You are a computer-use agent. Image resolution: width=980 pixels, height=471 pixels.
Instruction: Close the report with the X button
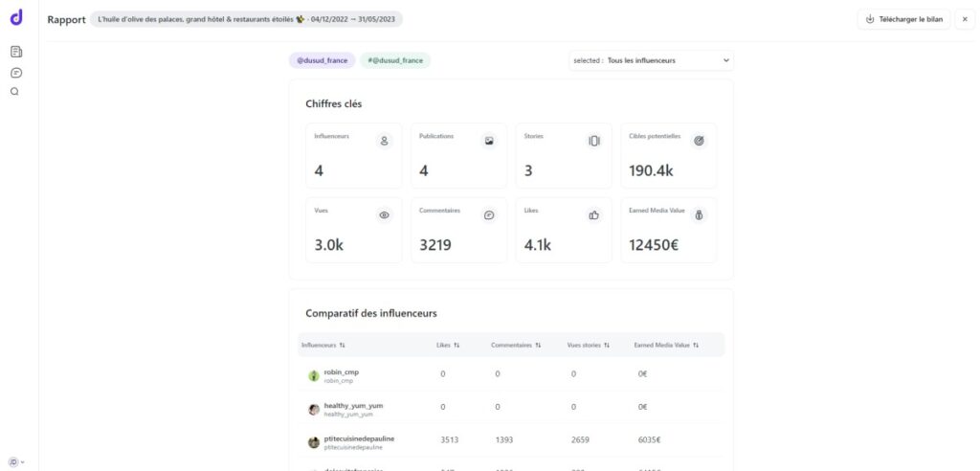[965, 19]
